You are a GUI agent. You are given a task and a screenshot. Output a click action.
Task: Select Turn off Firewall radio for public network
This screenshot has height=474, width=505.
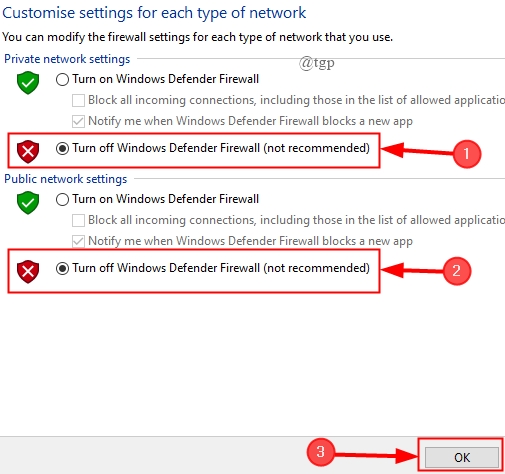pyautogui.click(x=62, y=268)
